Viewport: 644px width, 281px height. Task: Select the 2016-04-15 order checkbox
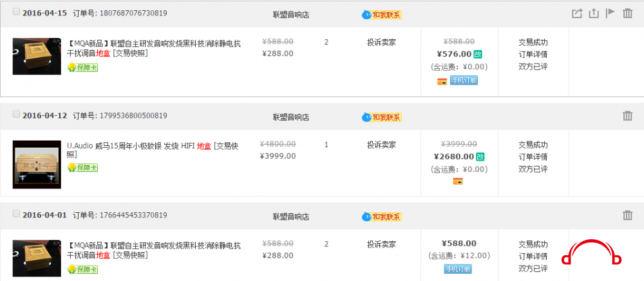coord(16,12)
